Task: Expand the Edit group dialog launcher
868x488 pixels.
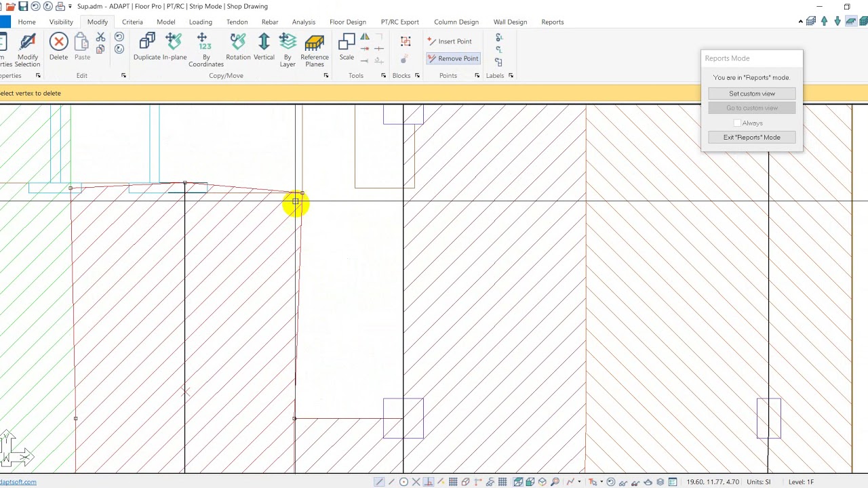Action: click(123, 75)
